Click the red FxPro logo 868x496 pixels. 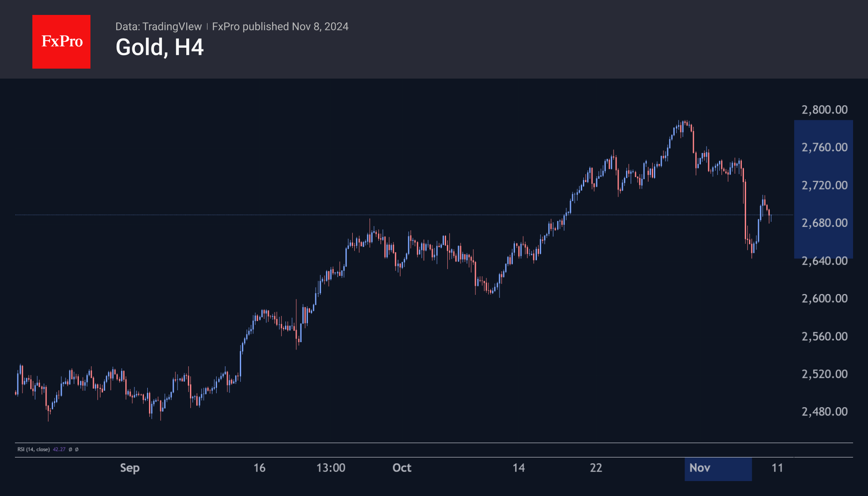61,41
